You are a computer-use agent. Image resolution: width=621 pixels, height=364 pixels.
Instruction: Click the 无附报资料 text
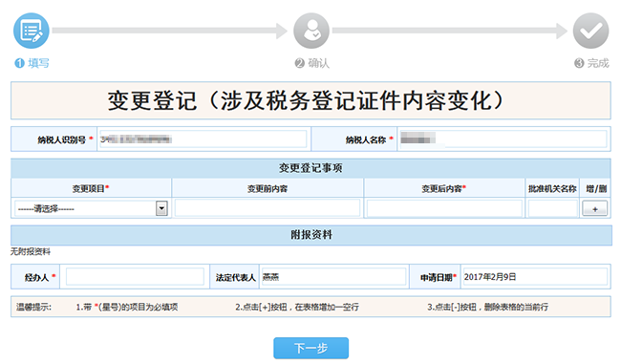click(31, 251)
